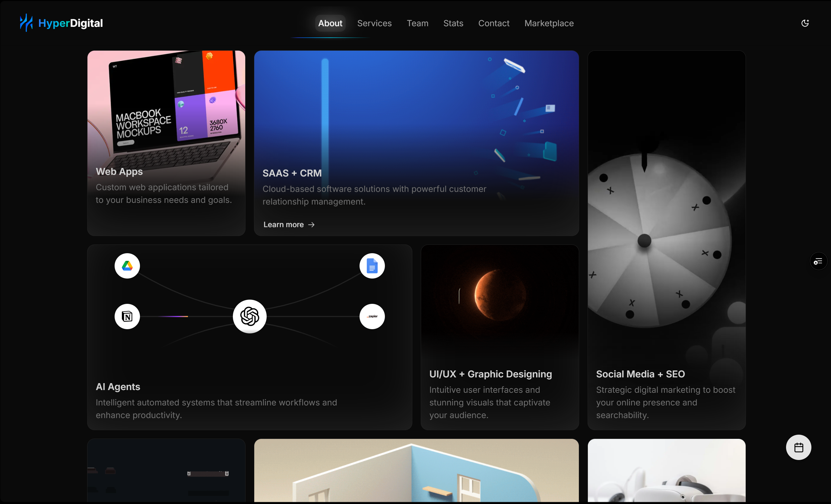Select the UI/UX + Graphic Designing card
The height and width of the screenshot is (504, 831).
[x=500, y=337]
